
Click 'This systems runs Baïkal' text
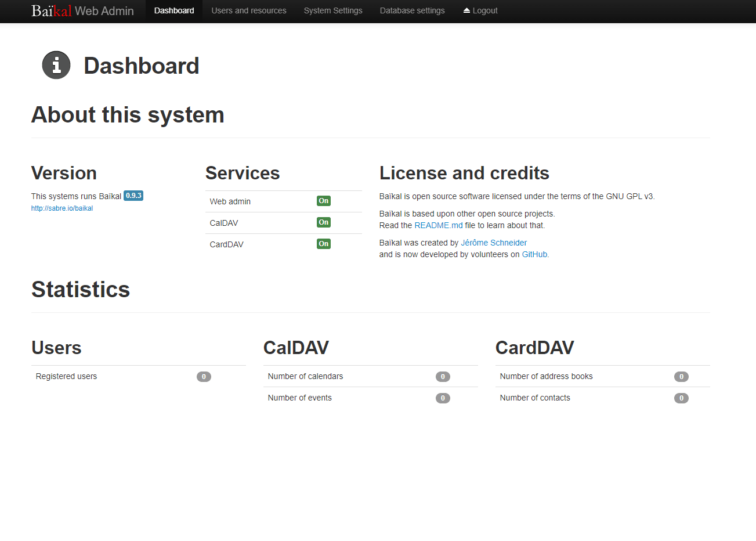point(77,196)
